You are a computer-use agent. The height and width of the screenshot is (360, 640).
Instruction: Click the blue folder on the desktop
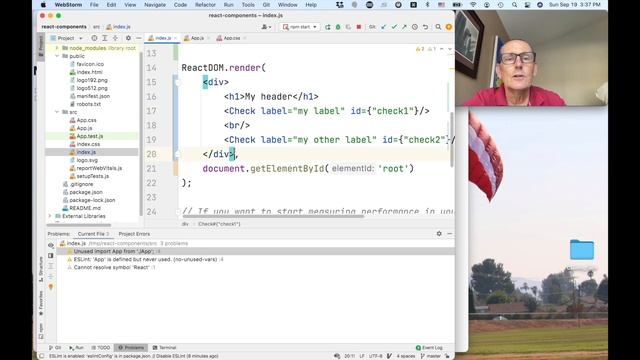click(582, 249)
